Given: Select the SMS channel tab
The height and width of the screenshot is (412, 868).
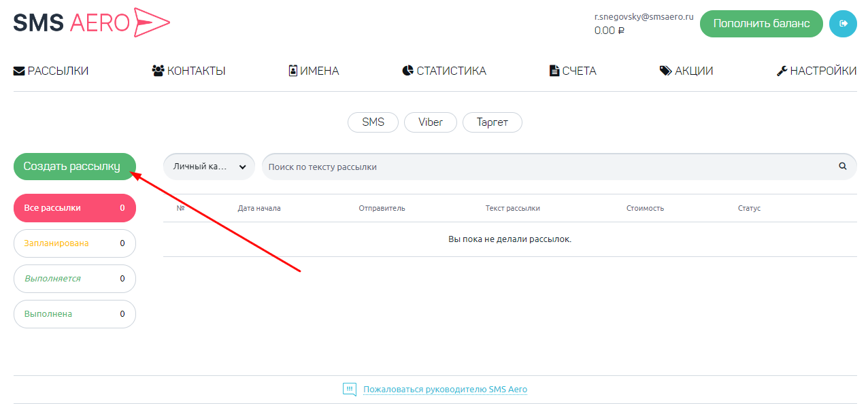Looking at the screenshot, I should pyautogui.click(x=373, y=122).
